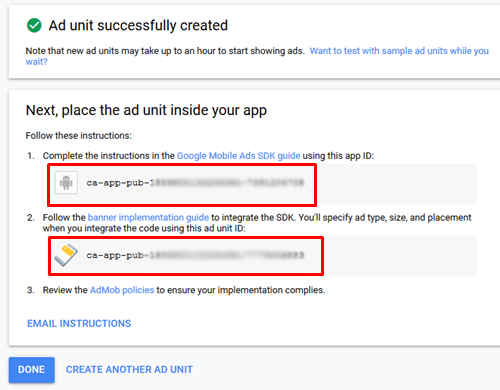The image size is (500, 390).
Task: Click the DONE button
Action: 32,370
